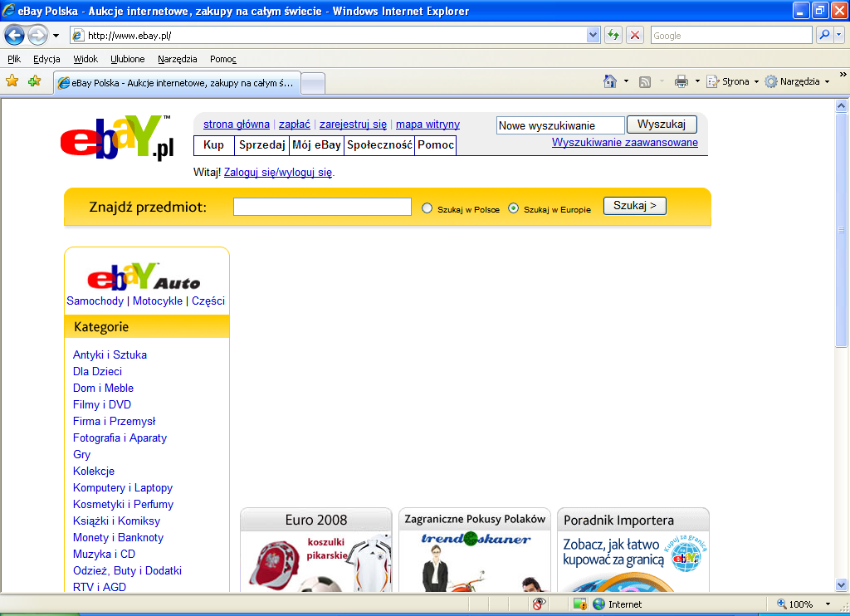Click the Google search box
The height and width of the screenshot is (616, 850).
coord(730,35)
